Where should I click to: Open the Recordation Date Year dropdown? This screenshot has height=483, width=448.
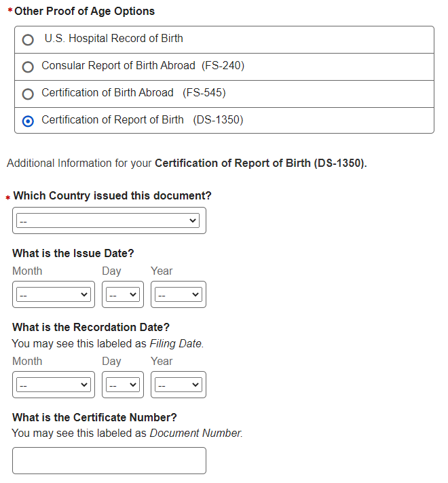point(178,385)
